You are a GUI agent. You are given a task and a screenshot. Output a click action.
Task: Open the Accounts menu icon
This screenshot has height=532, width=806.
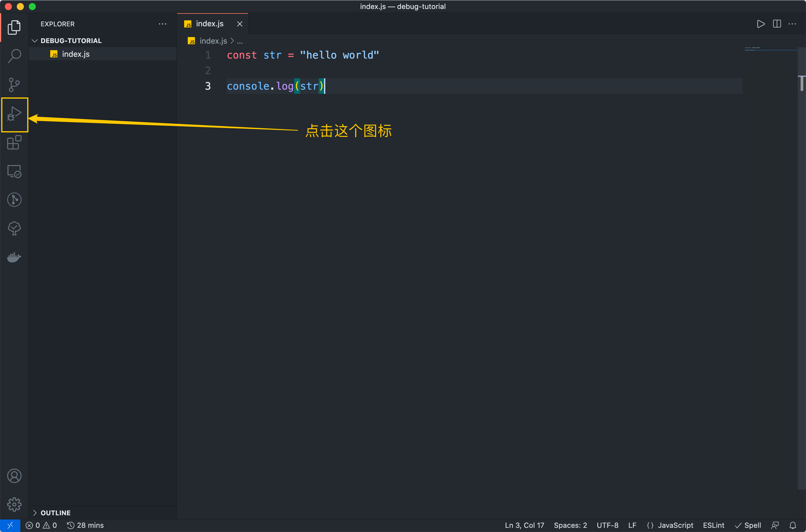pyautogui.click(x=14, y=476)
